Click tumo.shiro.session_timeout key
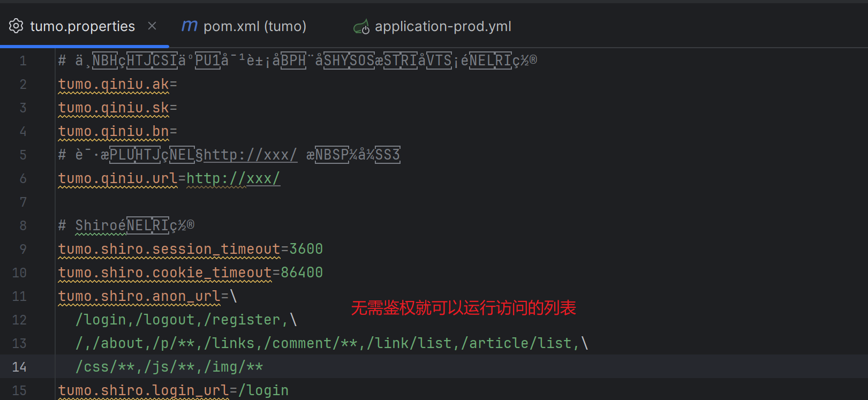 (169, 249)
